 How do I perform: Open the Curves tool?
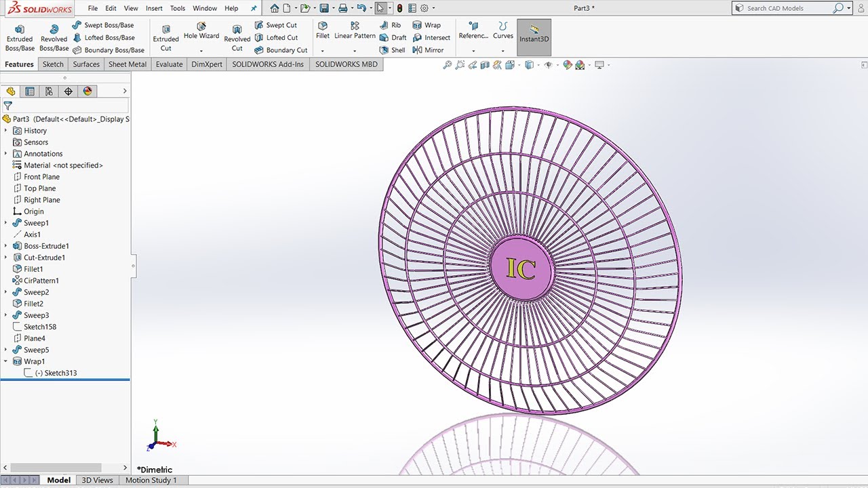[502, 30]
